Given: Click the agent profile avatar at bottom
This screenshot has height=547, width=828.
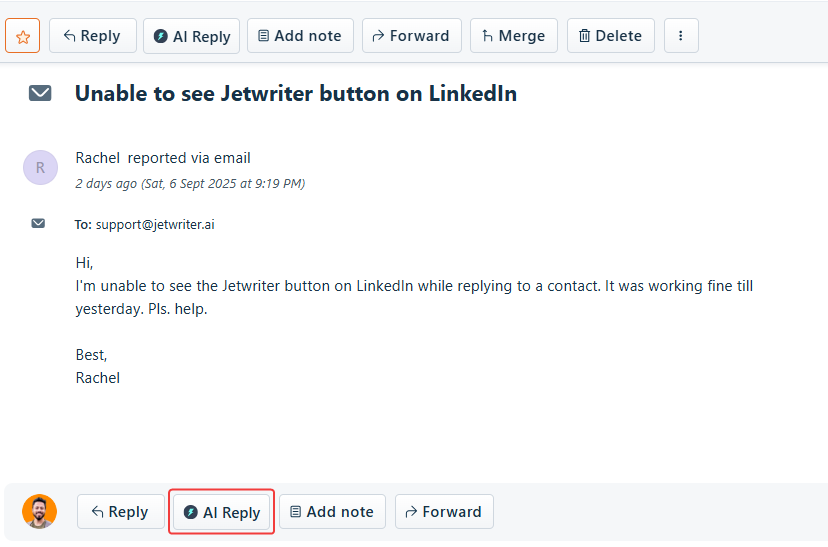Looking at the screenshot, I should pos(40,511).
